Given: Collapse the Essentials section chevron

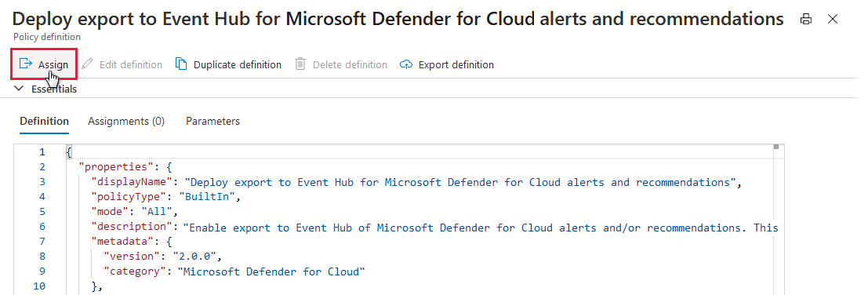Looking at the screenshot, I should coord(19,89).
